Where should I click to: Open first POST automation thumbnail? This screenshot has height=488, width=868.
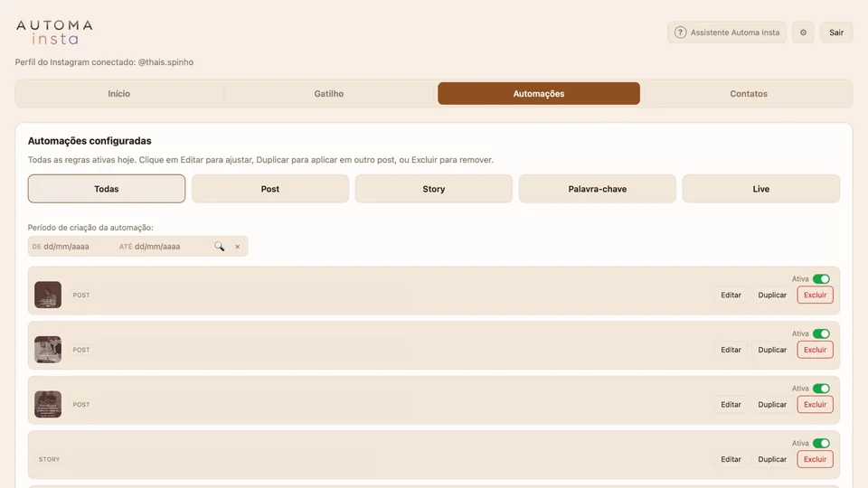click(x=48, y=295)
